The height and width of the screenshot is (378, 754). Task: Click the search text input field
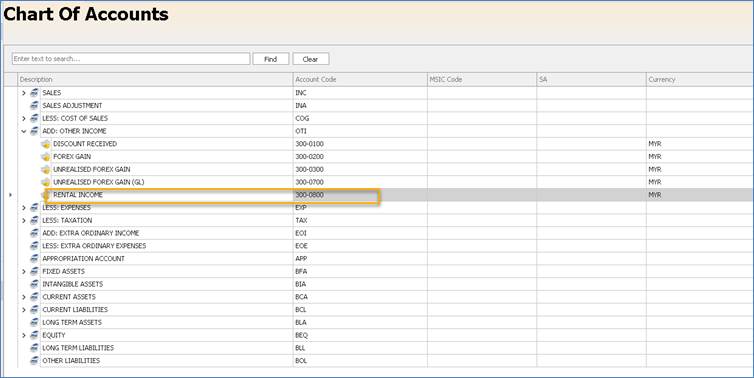pos(131,59)
